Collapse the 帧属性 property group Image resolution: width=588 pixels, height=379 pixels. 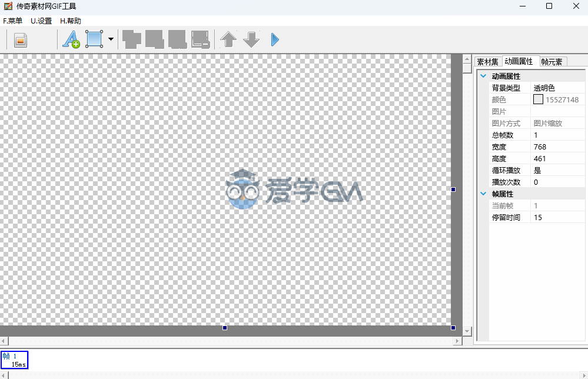[x=483, y=194]
